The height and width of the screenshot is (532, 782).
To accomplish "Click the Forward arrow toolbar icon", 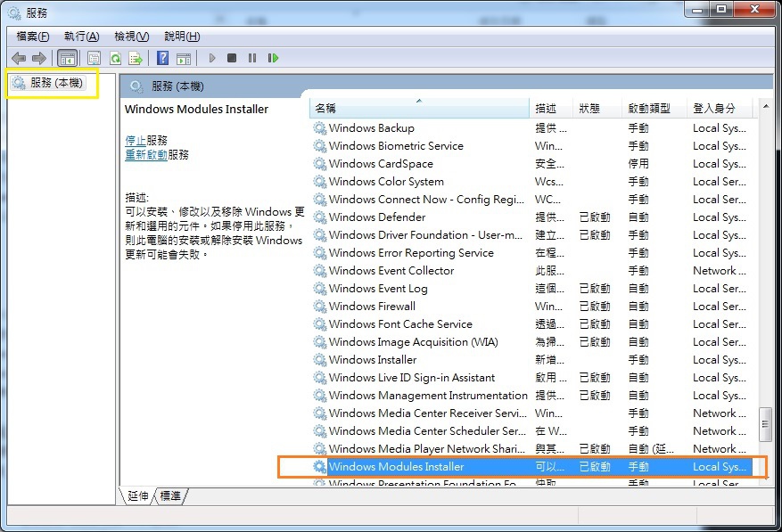I will 39,58.
